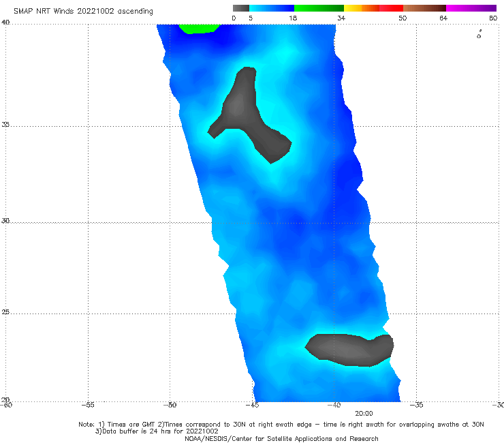The height and width of the screenshot is (443, 504).
Task: Click the '64' color bar label
Action: (x=443, y=18)
